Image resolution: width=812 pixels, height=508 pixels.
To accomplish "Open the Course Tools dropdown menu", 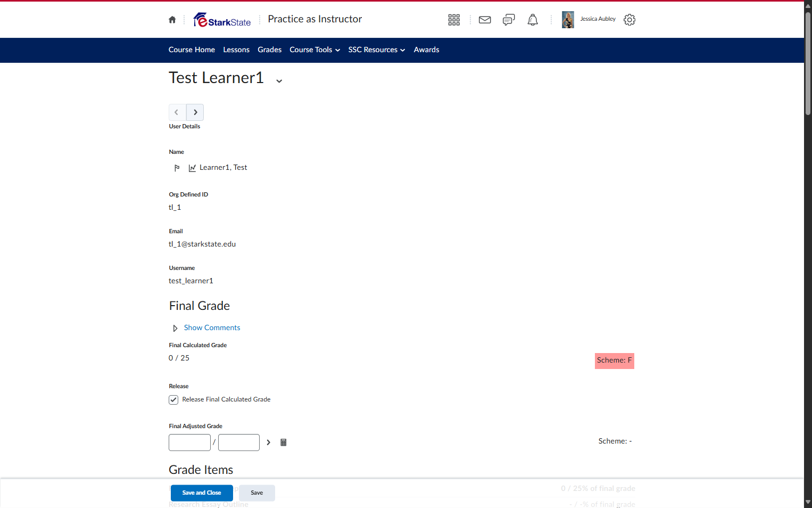I will coord(314,50).
